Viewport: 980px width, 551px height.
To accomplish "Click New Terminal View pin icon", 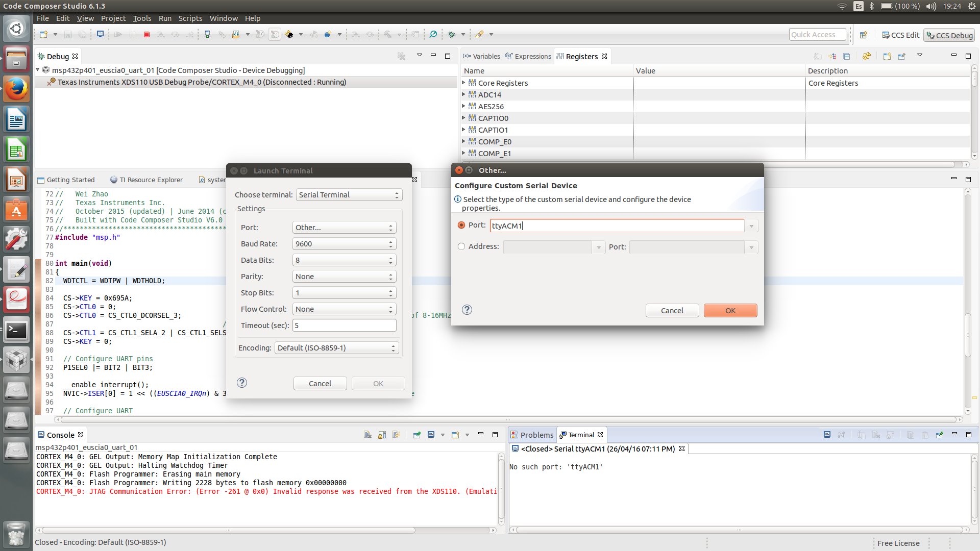I will pyautogui.click(x=940, y=435).
